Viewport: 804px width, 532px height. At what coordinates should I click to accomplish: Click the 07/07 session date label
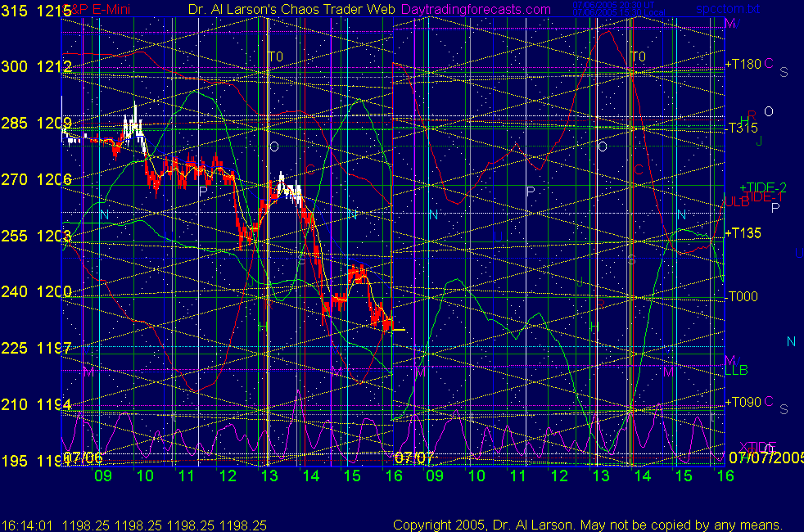[414, 458]
